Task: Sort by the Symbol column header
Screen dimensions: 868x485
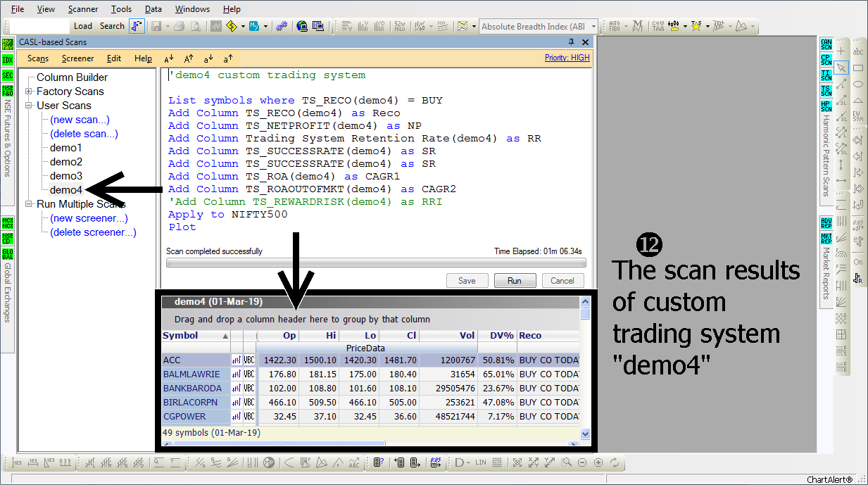Action: point(196,336)
